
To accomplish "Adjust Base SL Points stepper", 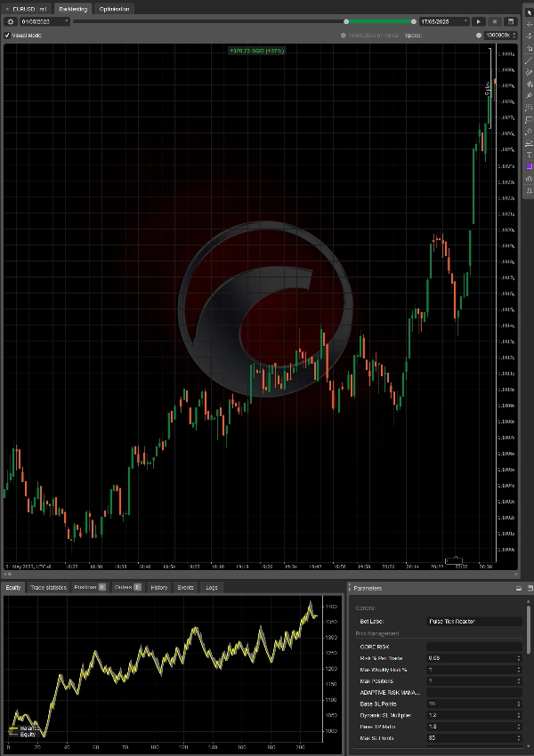I will [519, 704].
